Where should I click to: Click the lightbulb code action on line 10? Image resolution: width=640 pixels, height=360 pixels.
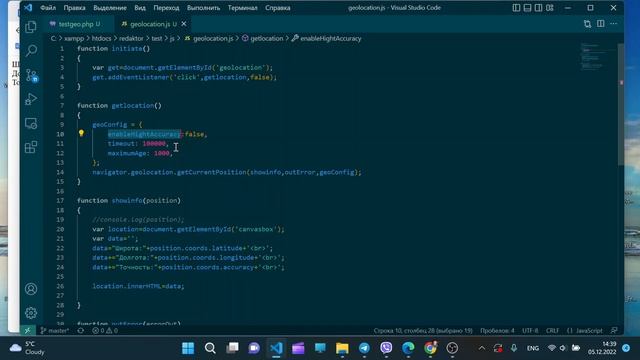(81, 133)
